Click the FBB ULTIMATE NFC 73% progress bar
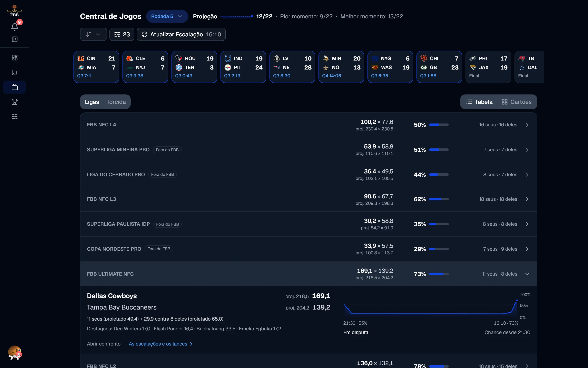The height and width of the screenshot is (368, 588). tap(439, 274)
